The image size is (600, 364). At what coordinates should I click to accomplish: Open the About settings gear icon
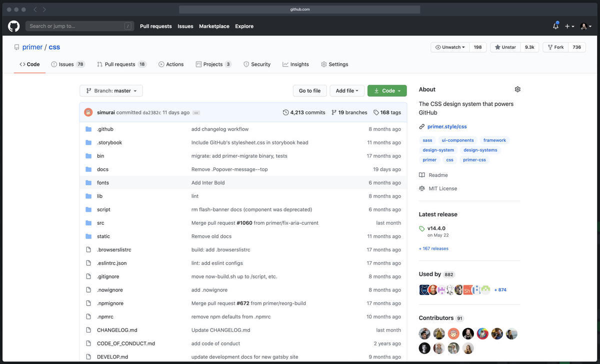click(517, 89)
